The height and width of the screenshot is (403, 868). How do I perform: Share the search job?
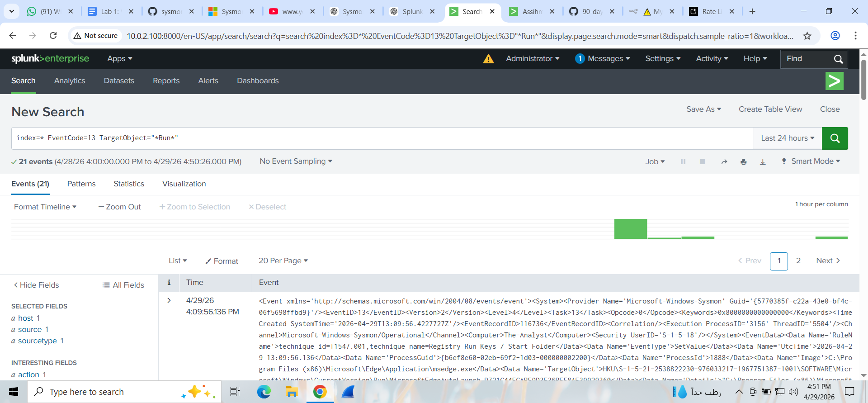click(x=724, y=161)
